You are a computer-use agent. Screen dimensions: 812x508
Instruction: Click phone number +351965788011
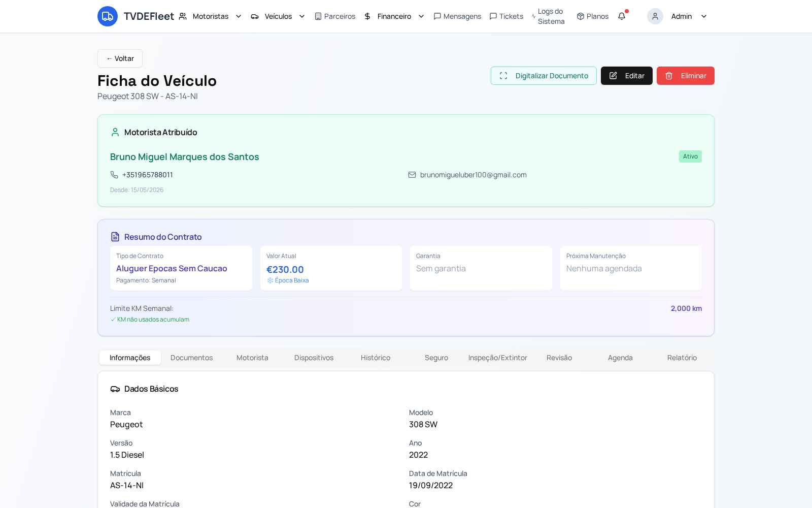click(148, 175)
